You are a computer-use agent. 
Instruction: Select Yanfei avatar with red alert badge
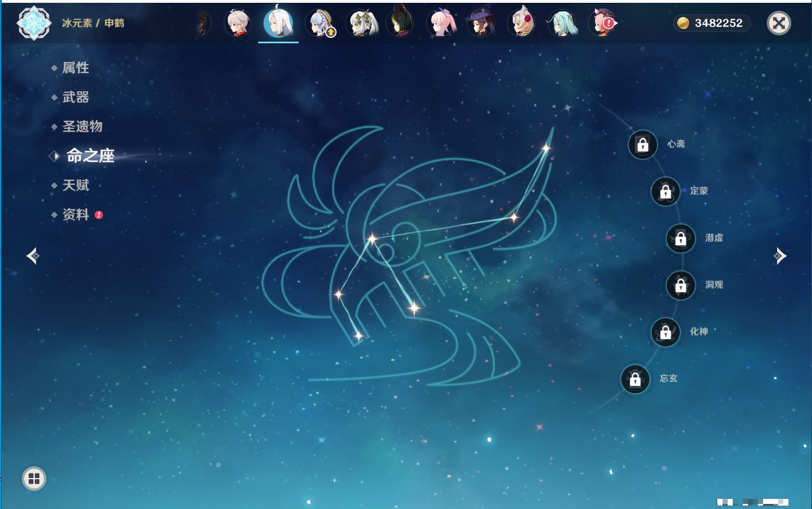(x=603, y=24)
